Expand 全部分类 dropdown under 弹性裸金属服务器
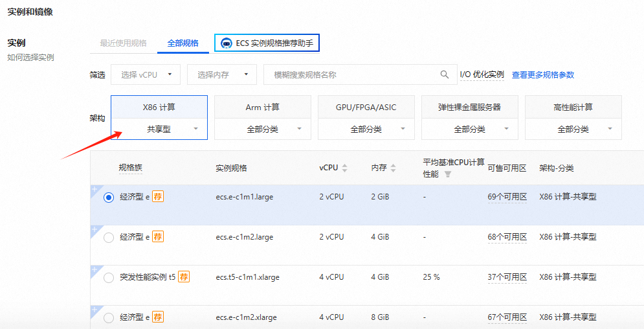644x329 pixels. [469, 129]
